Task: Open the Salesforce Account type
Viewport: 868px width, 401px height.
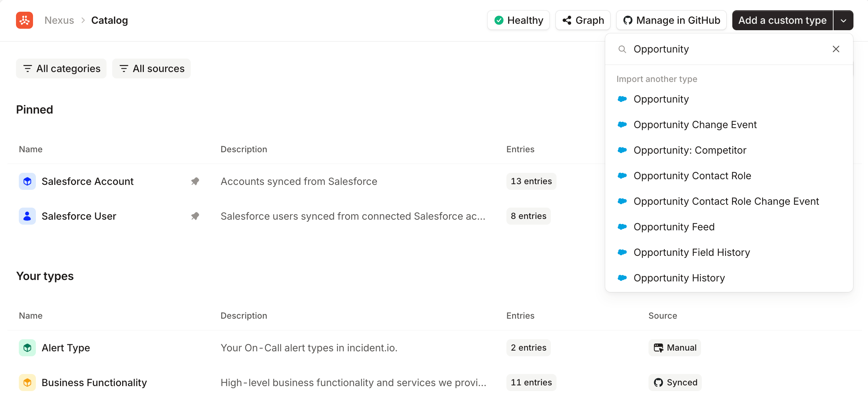Action: point(87,181)
